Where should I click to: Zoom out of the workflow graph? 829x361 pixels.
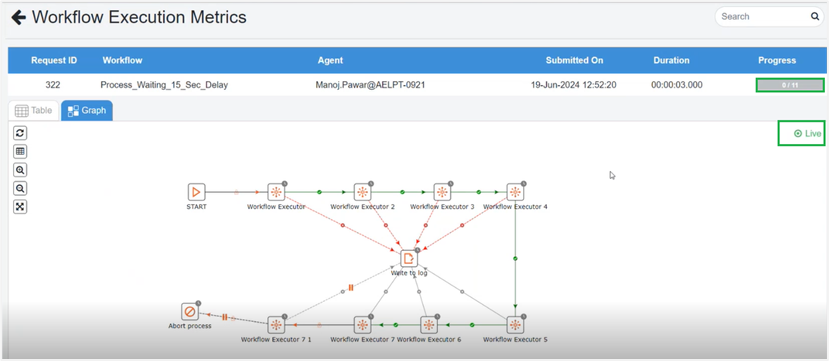click(x=20, y=189)
